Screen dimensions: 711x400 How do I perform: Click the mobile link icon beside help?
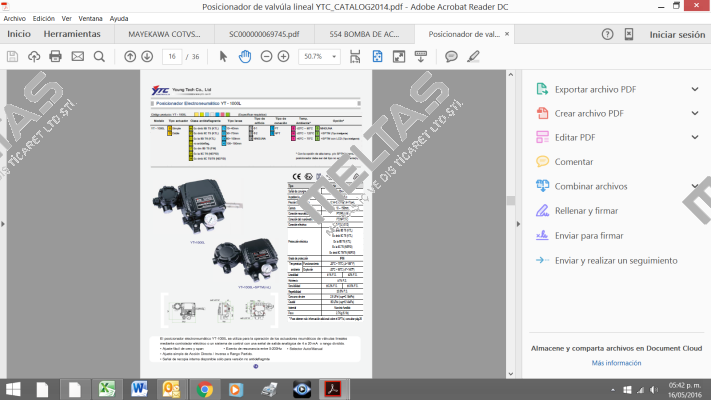629,34
